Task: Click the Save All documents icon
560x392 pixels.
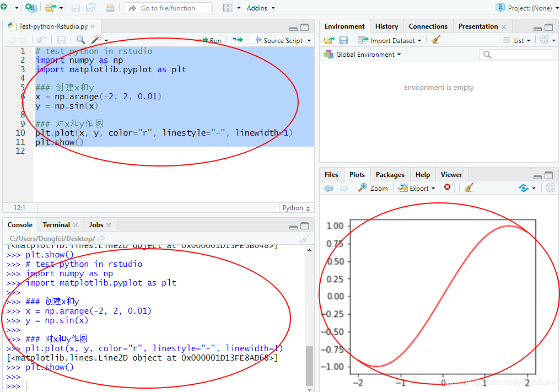Action: pos(90,8)
